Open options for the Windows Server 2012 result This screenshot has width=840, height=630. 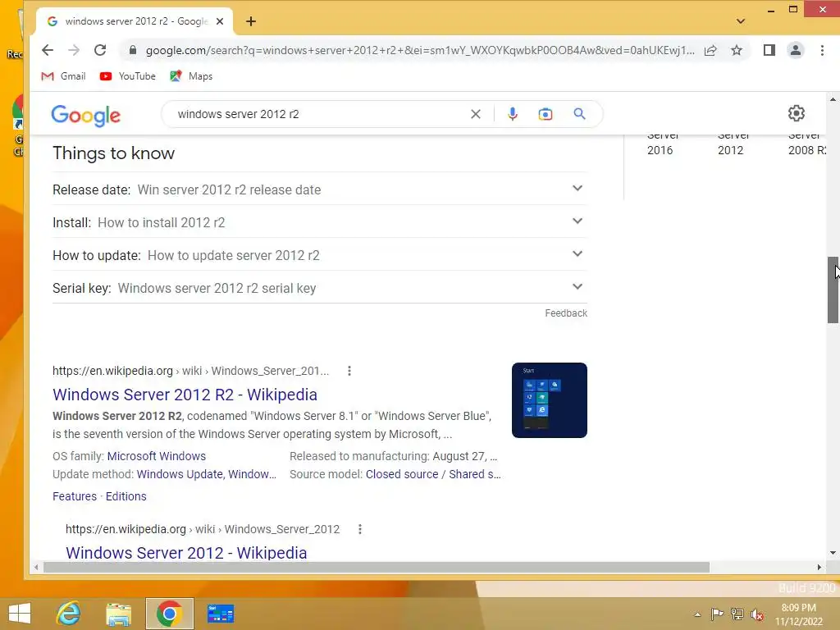click(360, 529)
